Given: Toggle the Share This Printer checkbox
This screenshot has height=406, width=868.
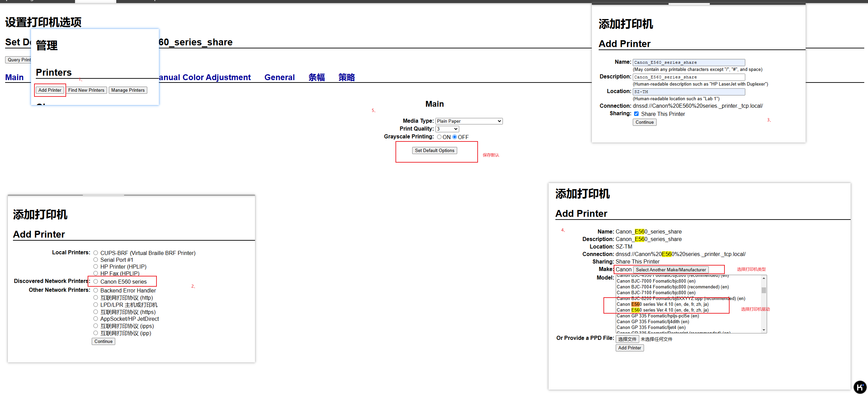Looking at the screenshot, I should click(x=636, y=114).
